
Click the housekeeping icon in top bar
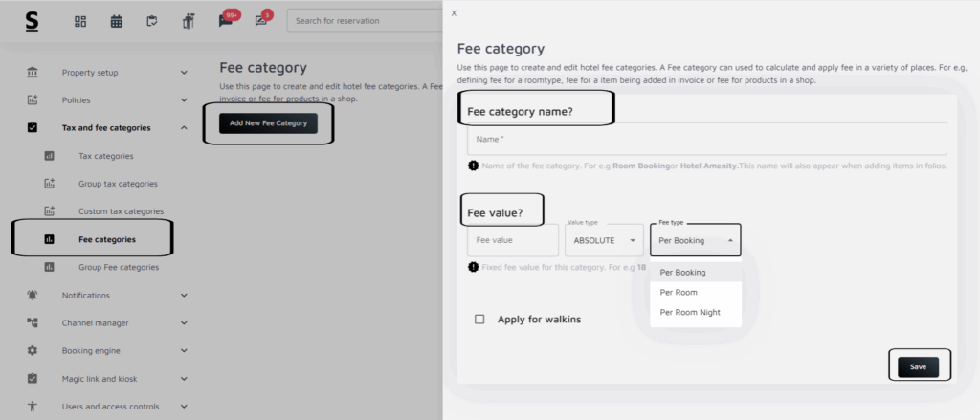click(189, 21)
